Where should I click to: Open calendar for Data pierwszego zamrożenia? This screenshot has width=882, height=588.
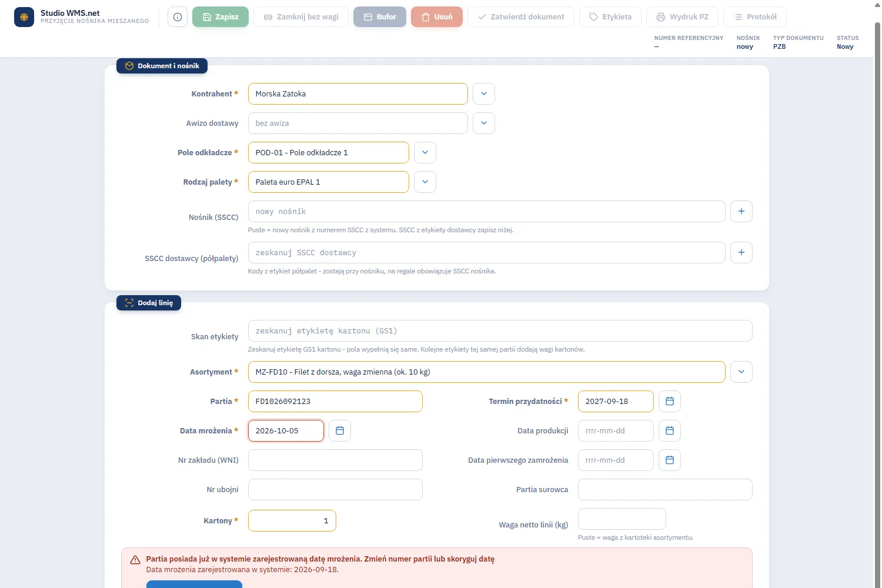[670, 460]
